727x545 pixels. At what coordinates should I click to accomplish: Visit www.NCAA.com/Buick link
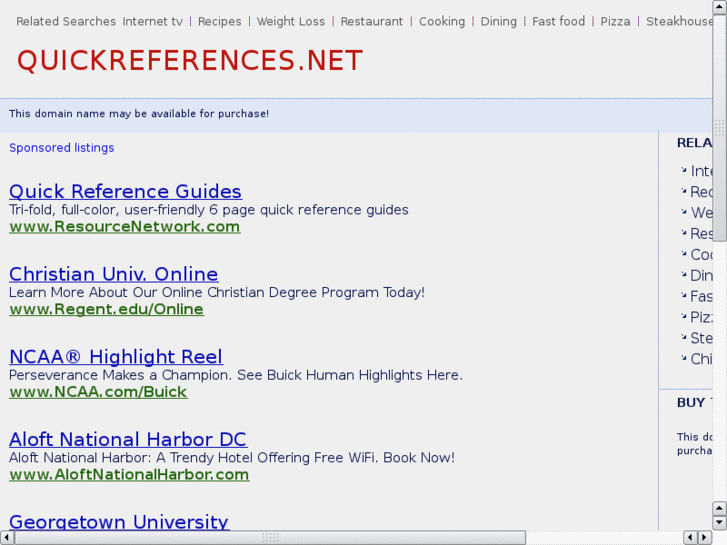98,392
